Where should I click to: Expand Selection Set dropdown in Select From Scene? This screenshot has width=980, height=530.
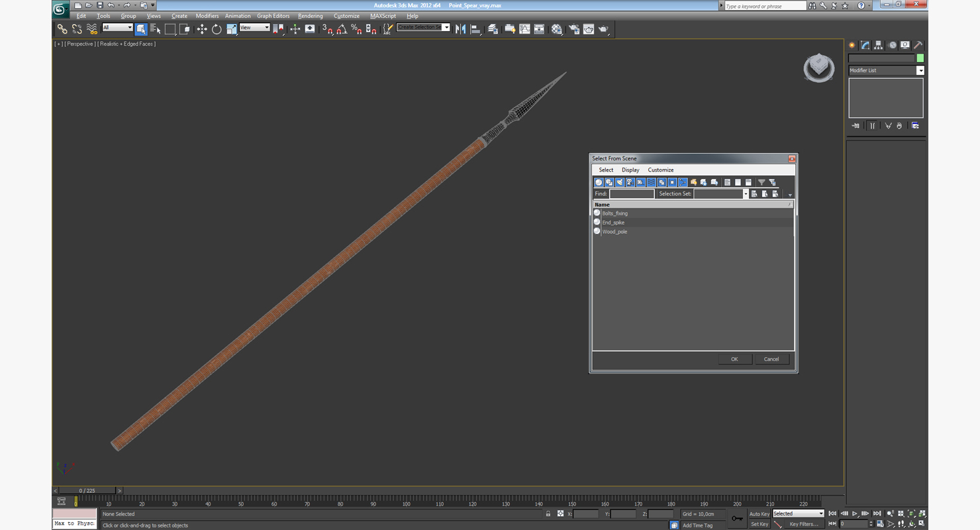[745, 194]
